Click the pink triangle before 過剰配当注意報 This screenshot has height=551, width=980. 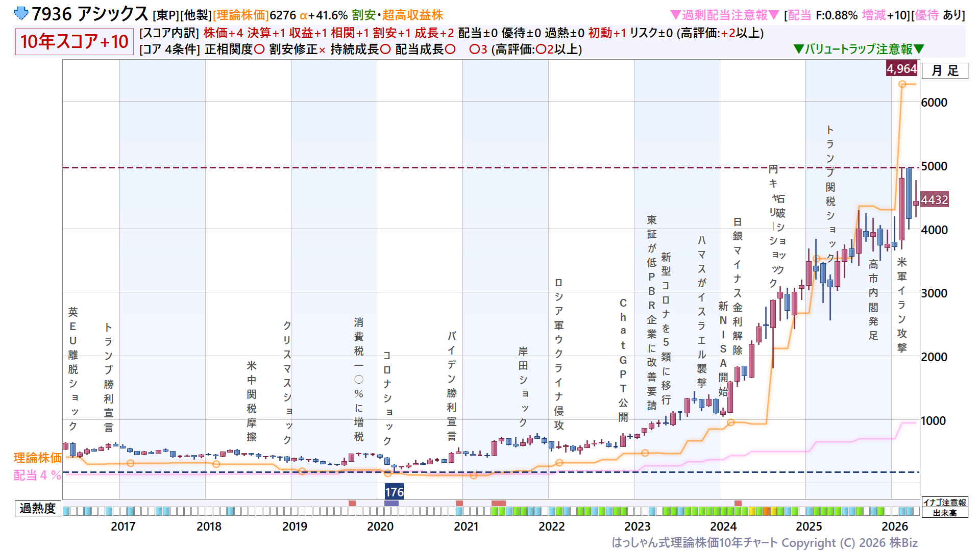pyautogui.click(x=675, y=15)
